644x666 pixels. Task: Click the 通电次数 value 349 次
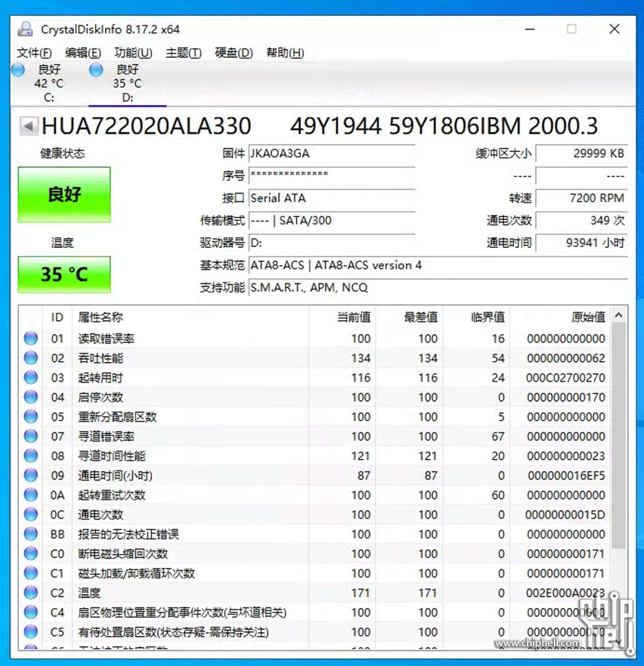click(582, 221)
